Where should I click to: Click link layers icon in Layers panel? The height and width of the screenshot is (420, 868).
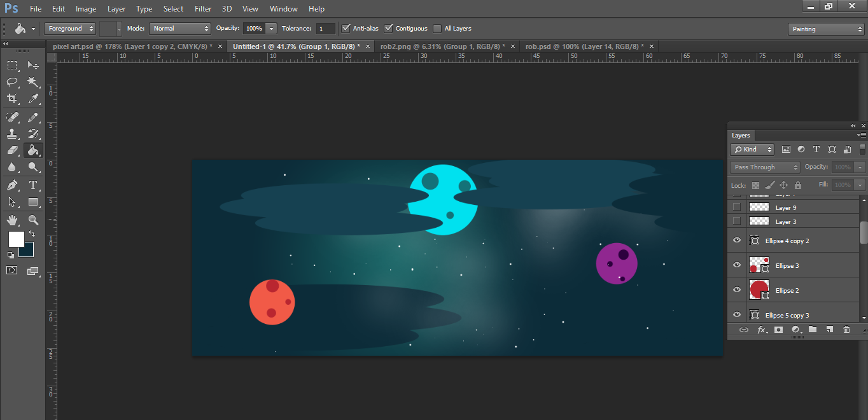point(743,330)
